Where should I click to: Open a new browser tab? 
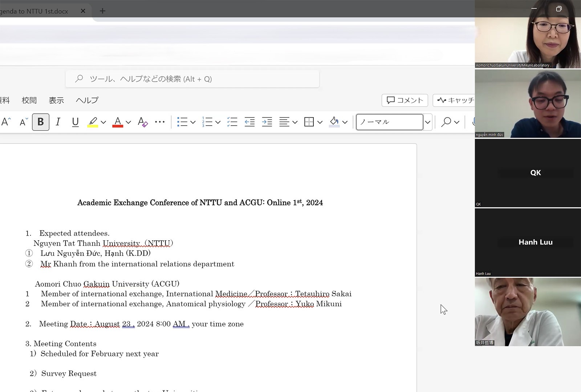click(x=102, y=11)
